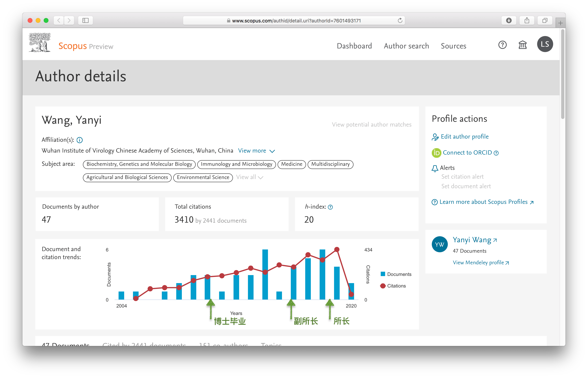Click the Alerts bell icon
588x378 pixels.
(435, 168)
